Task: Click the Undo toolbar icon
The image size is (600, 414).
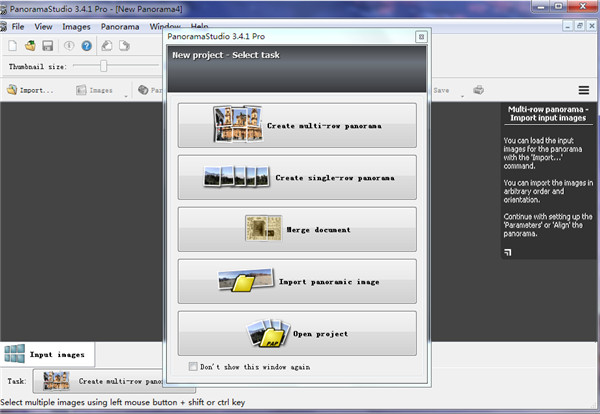Action: pyautogui.click(x=107, y=46)
